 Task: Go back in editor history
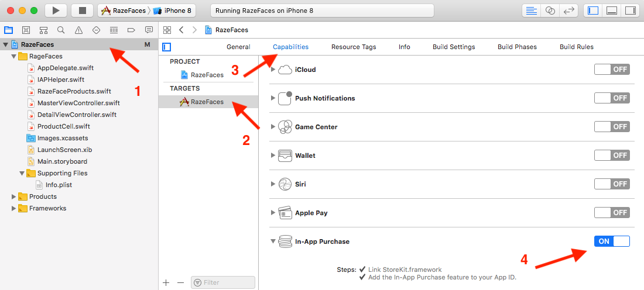[x=181, y=30]
